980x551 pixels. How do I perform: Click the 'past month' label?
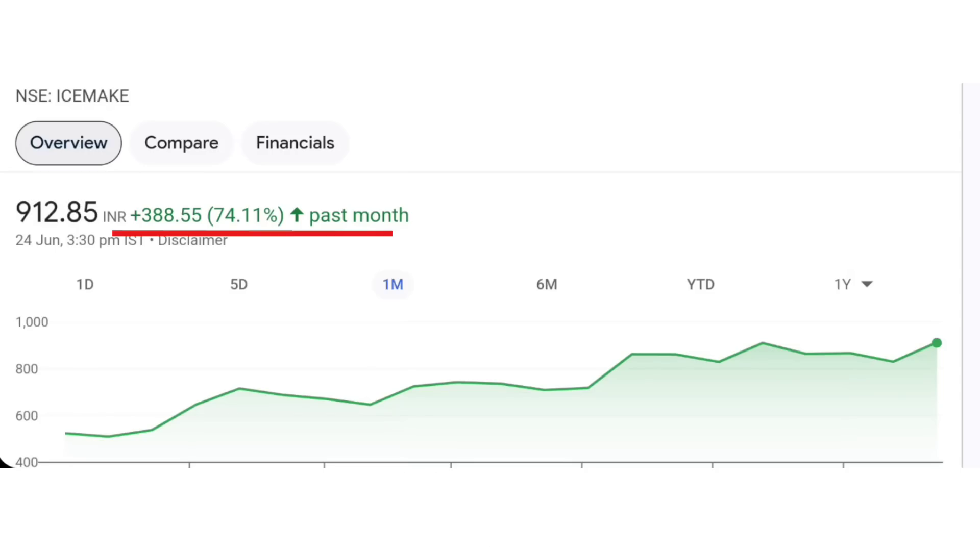tap(359, 215)
